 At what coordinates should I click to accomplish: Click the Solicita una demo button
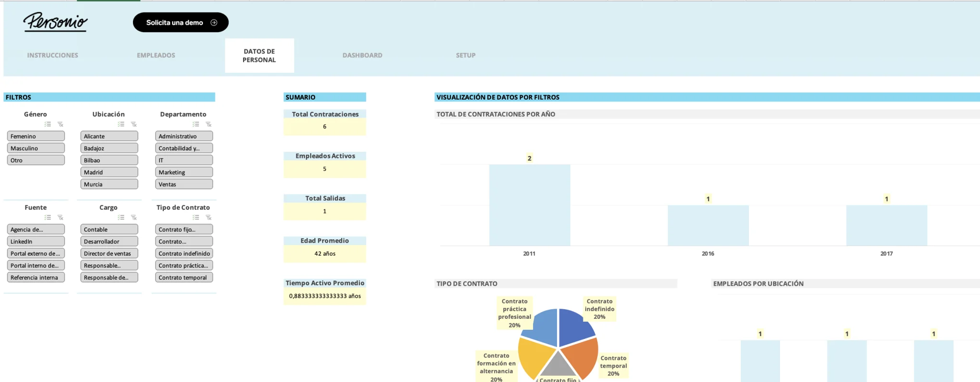[x=180, y=22]
